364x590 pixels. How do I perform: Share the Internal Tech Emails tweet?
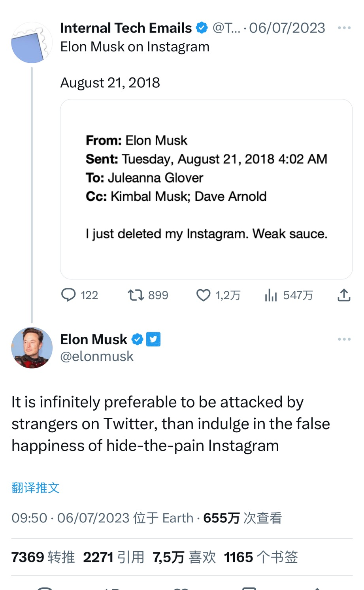click(344, 295)
